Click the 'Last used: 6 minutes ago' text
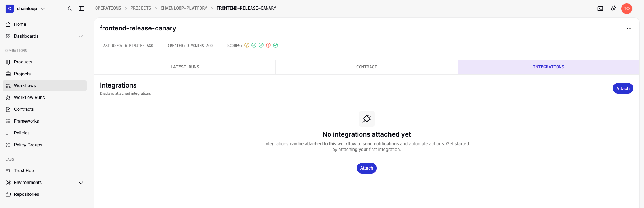 pyautogui.click(x=127, y=46)
